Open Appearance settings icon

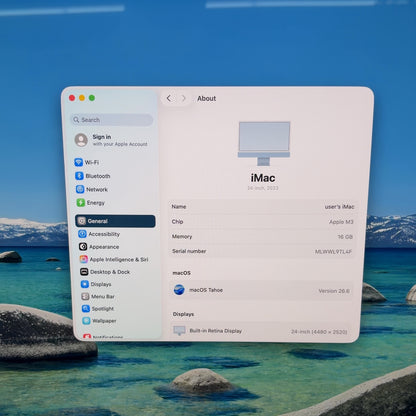pyautogui.click(x=83, y=247)
